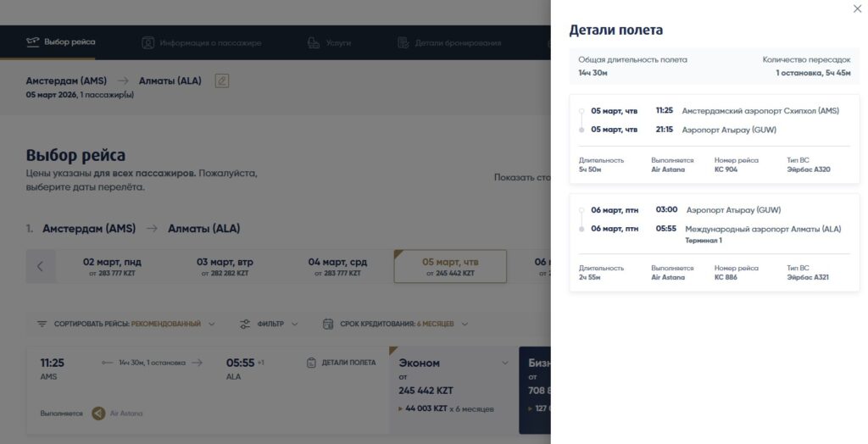Click the credit term calendar icon
868x444 pixels.
[328, 324]
